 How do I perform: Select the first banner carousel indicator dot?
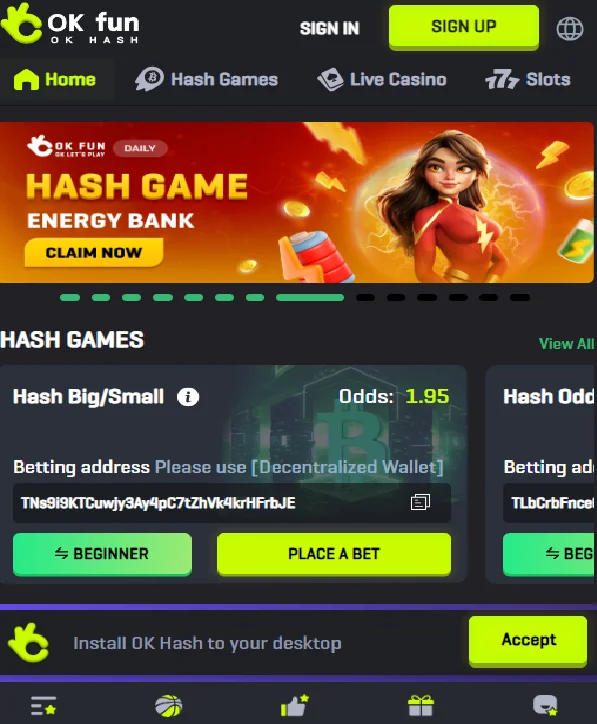[70, 298]
